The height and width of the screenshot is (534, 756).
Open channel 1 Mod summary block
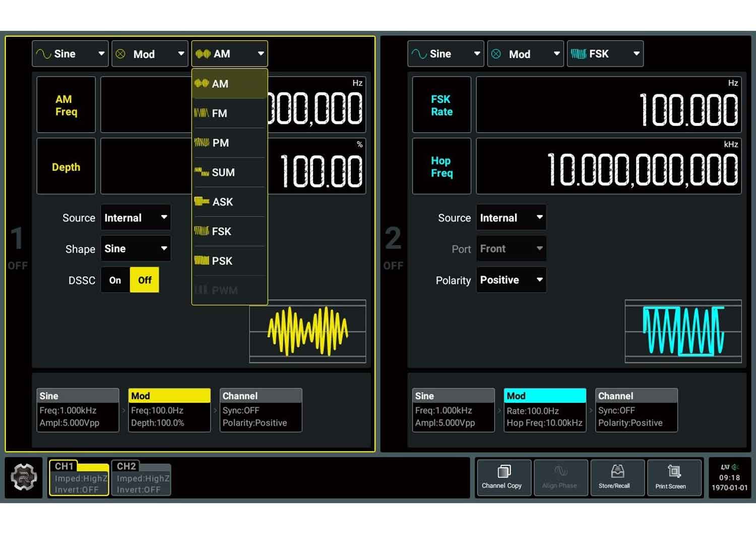point(169,410)
